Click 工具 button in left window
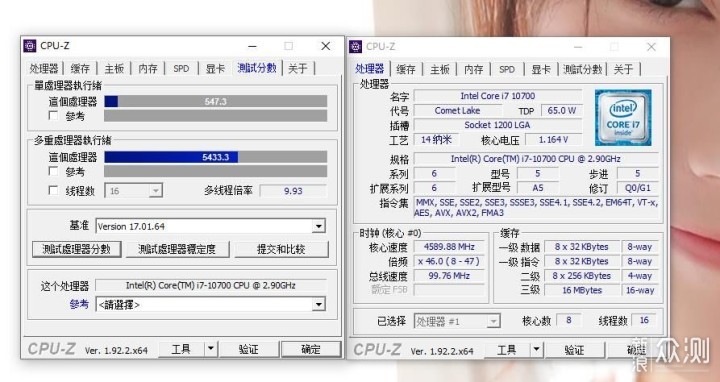720x382 pixels. coord(181,349)
